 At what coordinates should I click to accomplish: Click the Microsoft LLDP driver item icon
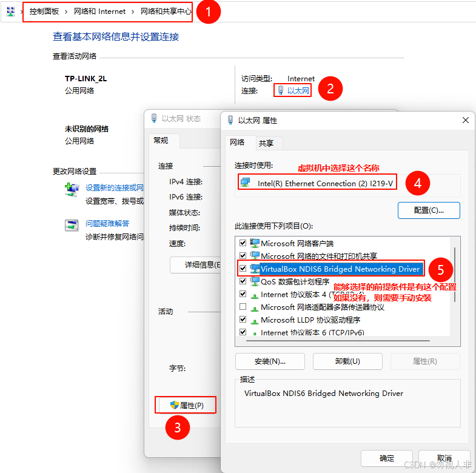(x=255, y=321)
